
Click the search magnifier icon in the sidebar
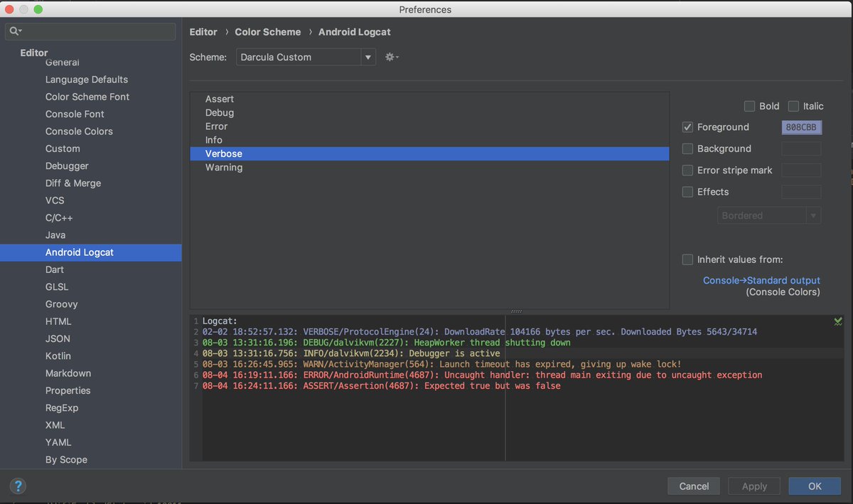pyautogui.click(x=16, y=31)
